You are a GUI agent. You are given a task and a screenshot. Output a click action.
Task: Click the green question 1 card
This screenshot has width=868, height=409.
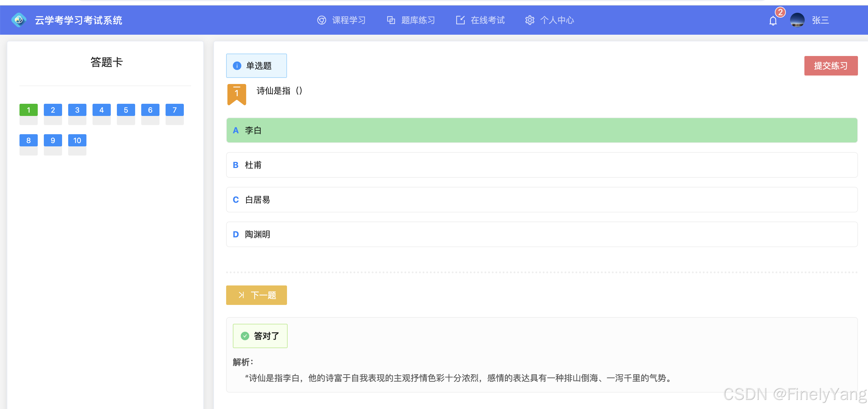click(x=29, y=110)
